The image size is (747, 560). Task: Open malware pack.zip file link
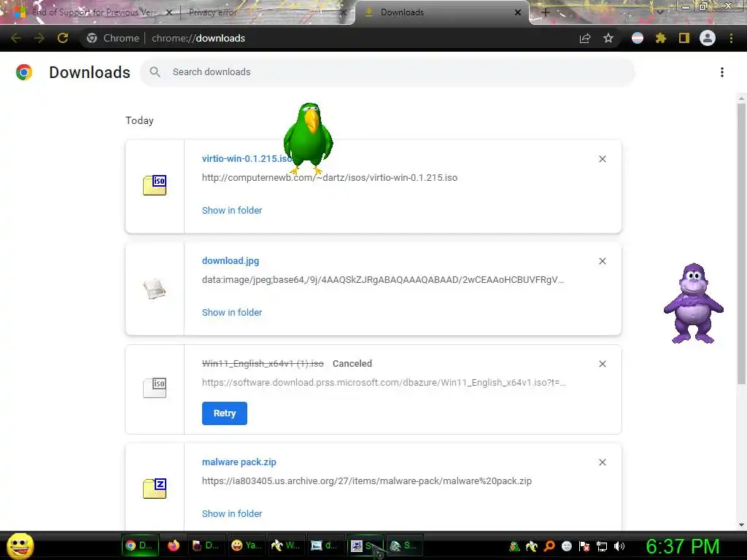pos(239,462)
